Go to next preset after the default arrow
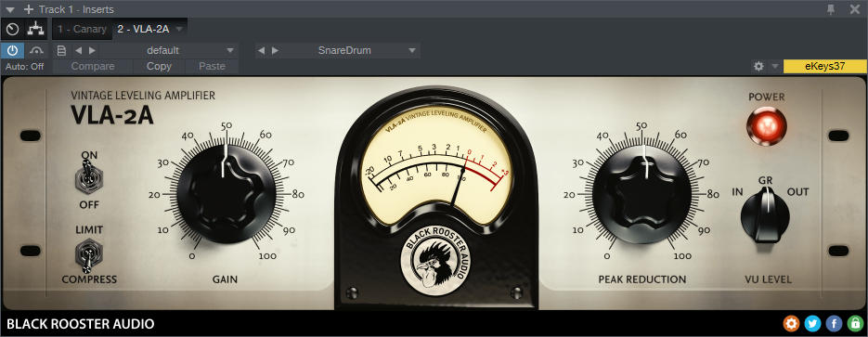The width and height of the screenshot is (868, 337). click(x=93, y=50)
